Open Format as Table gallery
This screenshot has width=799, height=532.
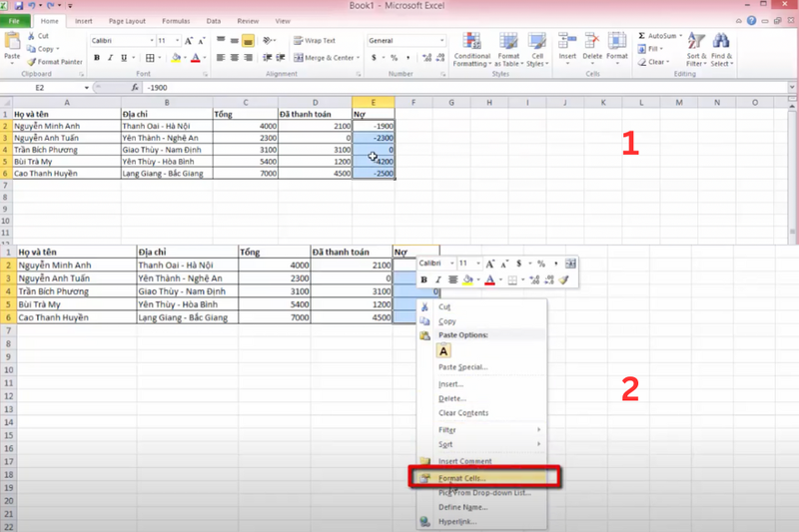pos(508,49)
